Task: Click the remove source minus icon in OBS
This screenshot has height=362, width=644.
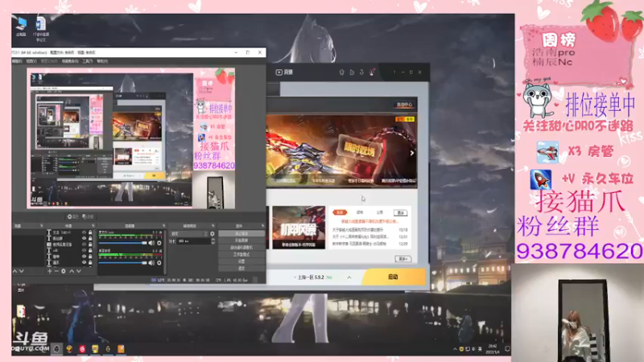Action: click(x=56, y=271)
